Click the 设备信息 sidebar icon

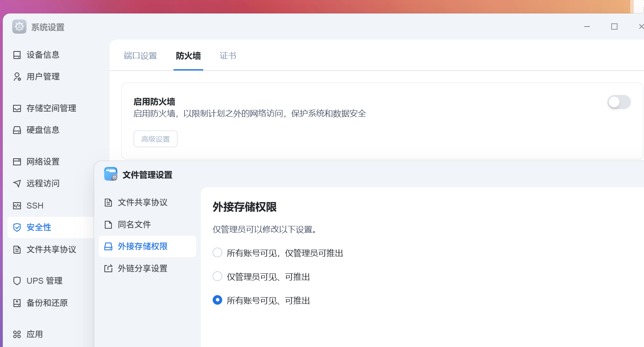17,55
